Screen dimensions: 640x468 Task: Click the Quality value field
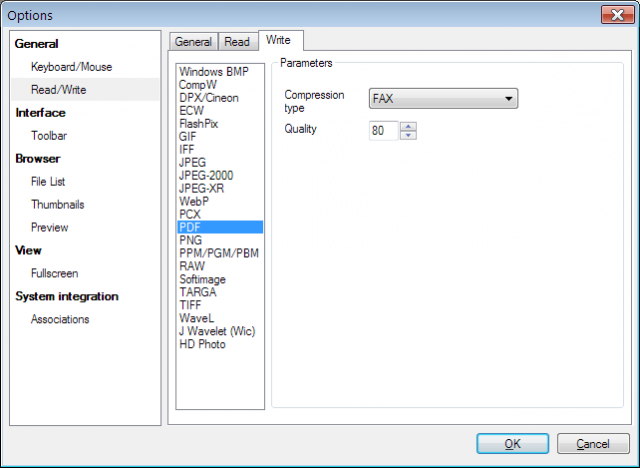click(384, 131)
